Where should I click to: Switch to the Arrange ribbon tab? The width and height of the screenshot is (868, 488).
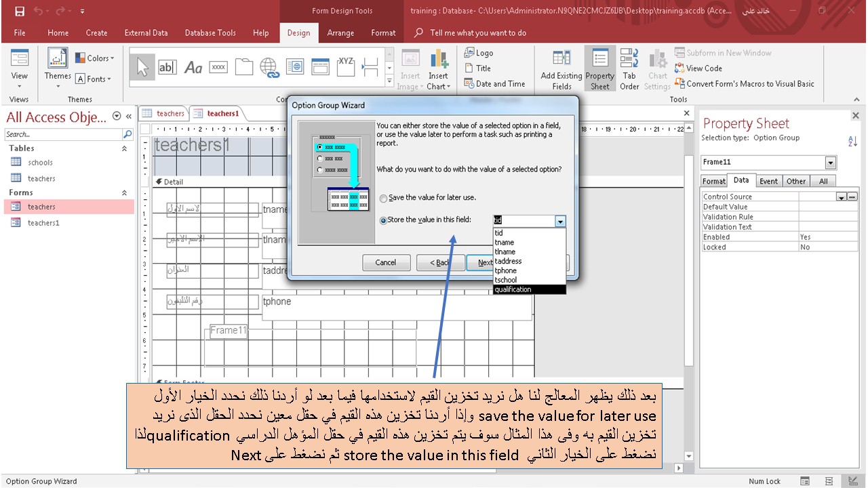340,33
